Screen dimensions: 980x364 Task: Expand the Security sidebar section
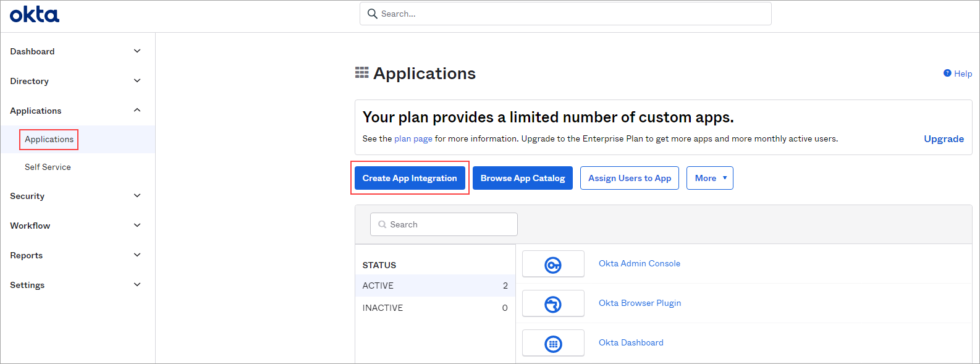[x=137, y=196]
